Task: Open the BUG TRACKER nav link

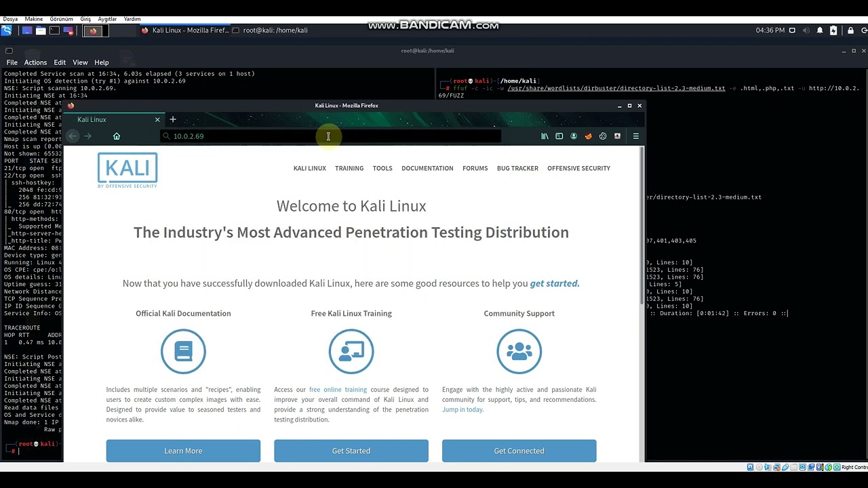Action: coord(517,168)
